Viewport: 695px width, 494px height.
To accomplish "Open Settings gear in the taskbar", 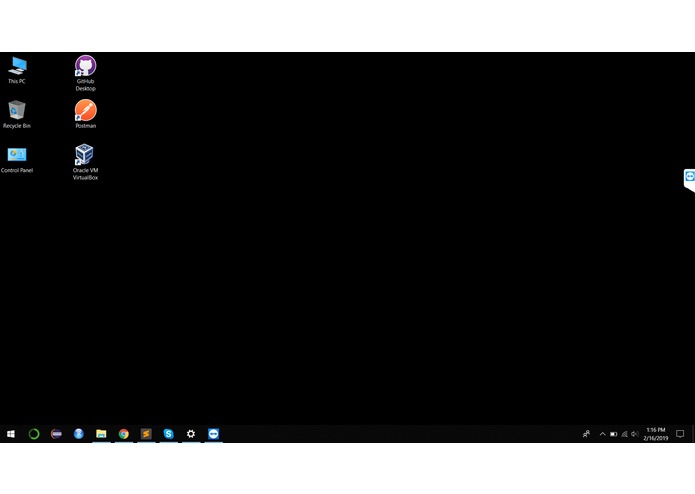I will pos(191,434).
